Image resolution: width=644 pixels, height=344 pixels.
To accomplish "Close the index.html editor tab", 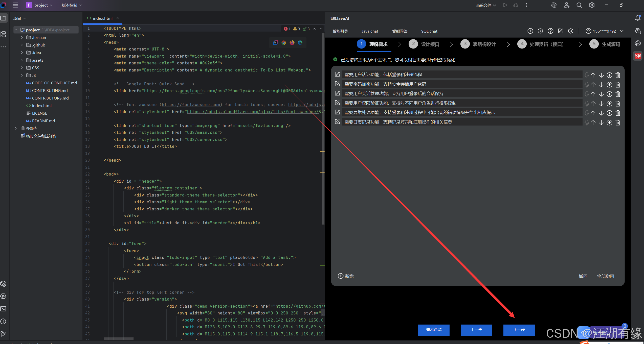I will tap(118, 18).
